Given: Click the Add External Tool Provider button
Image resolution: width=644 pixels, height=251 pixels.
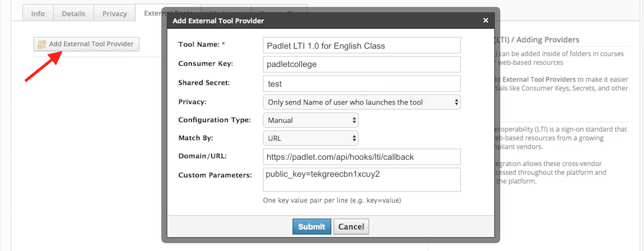Looking at the screenshot, I should [x=86, y=44].
